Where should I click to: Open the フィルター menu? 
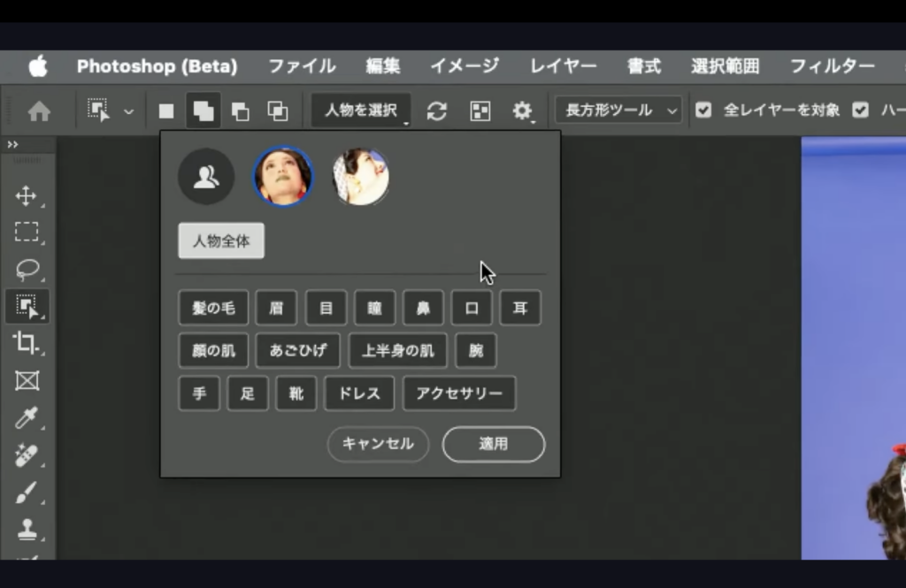coord(832,66)
